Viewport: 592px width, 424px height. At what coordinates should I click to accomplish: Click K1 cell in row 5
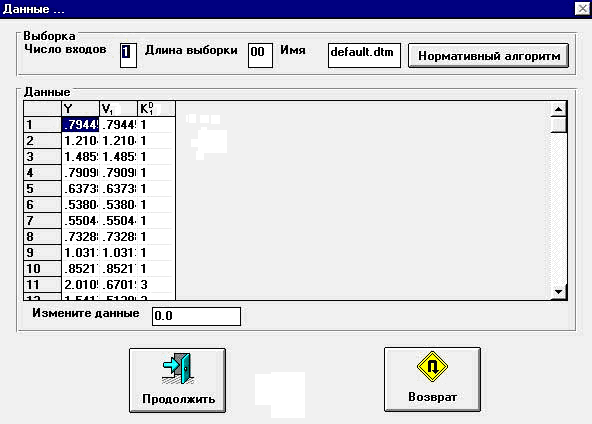pyautogui.click(x=156, y=188)
